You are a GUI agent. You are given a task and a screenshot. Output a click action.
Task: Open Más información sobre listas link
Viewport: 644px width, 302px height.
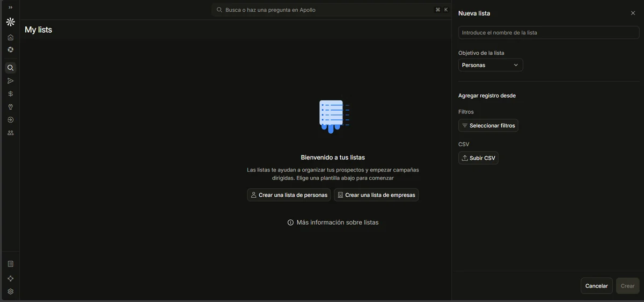[338, 222]
